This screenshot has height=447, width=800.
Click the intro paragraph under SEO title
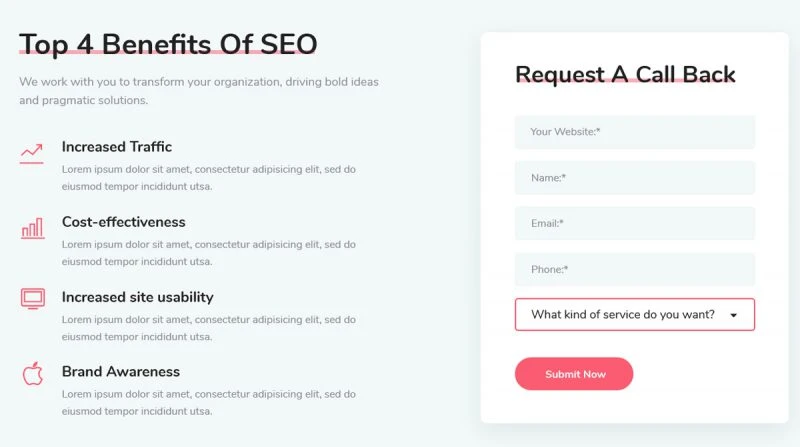click(x=198, y=91)
